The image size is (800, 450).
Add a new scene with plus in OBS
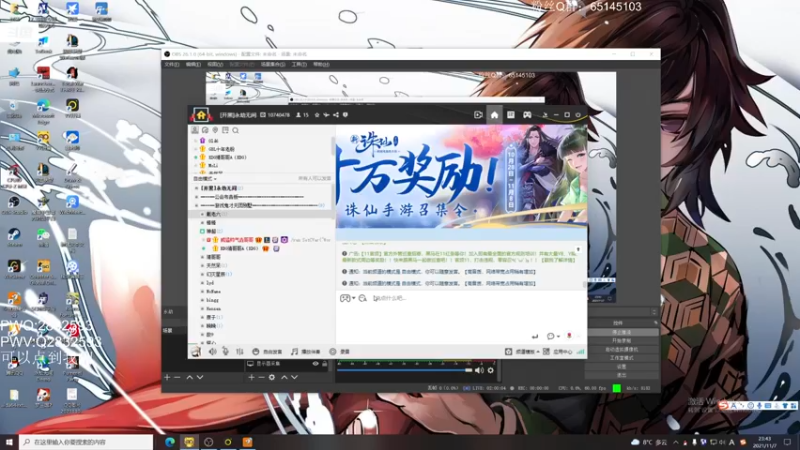167,378
